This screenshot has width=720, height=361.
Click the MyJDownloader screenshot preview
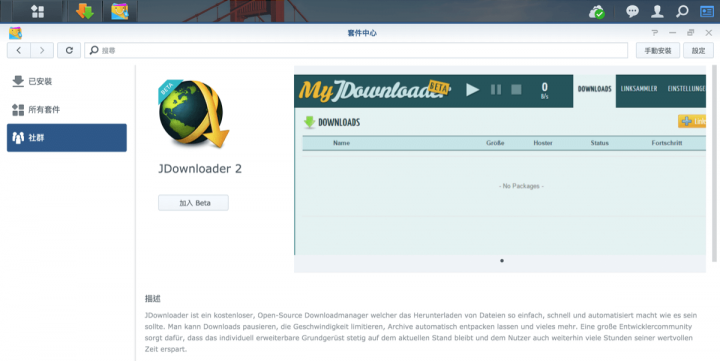tap(500, 164)
